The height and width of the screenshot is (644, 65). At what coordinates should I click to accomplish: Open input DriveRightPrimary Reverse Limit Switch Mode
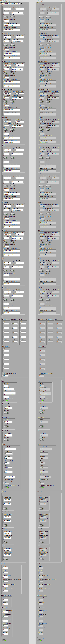tap(12, 86)
